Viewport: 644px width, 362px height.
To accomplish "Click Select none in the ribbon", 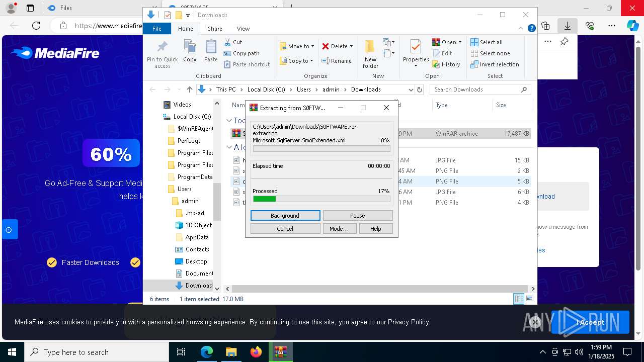I will pyautogui.click(x=490, y=53).
